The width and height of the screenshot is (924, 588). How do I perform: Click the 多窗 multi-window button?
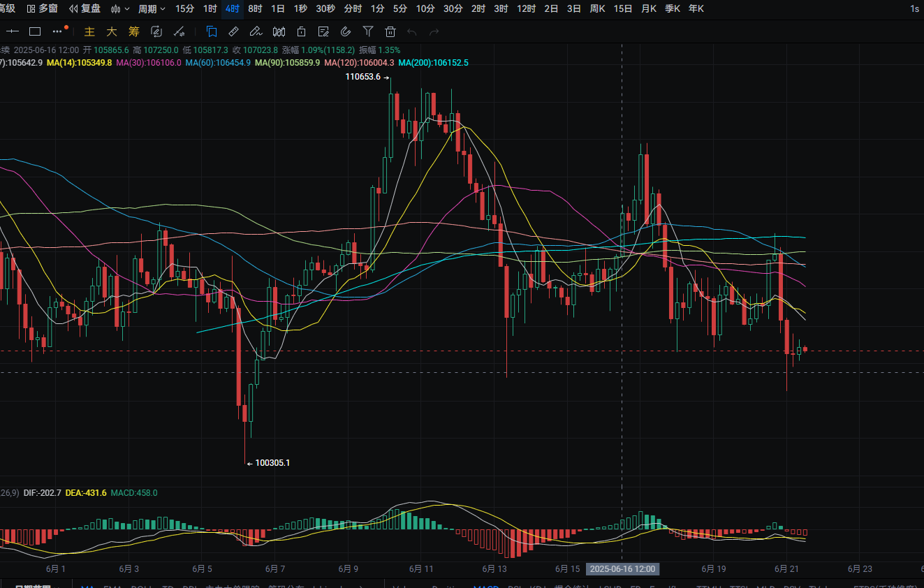(x=43, y=9)
